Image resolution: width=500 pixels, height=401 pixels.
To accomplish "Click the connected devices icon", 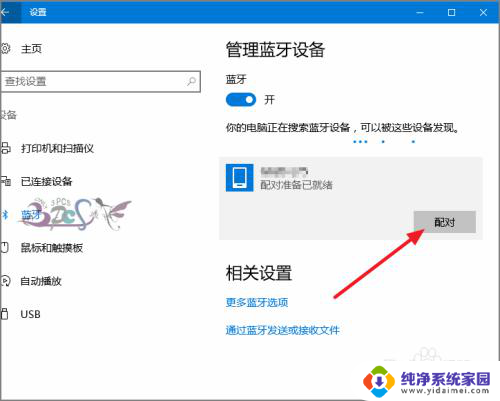I will [6, 181].
